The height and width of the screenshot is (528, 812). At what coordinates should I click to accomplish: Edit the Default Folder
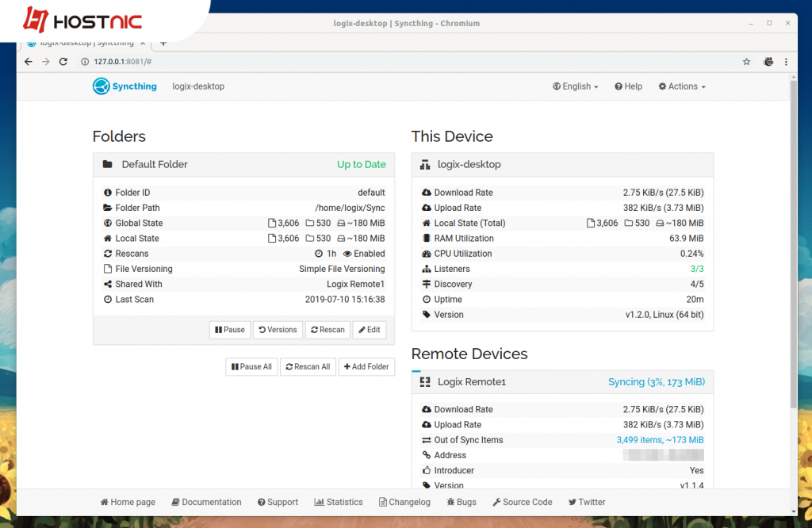(x=370, y=330)
